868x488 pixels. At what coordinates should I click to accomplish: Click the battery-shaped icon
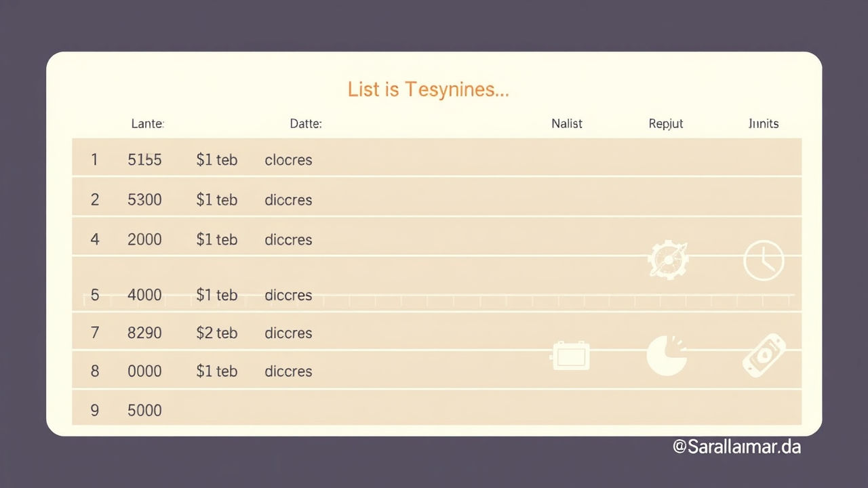click(x=570, y=356)
